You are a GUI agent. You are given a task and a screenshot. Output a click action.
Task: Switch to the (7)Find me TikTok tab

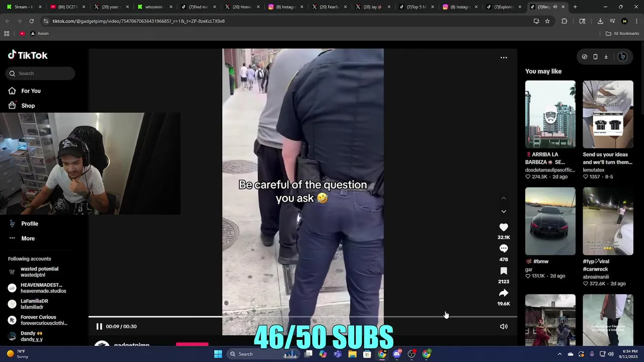[x=198, y=7]
